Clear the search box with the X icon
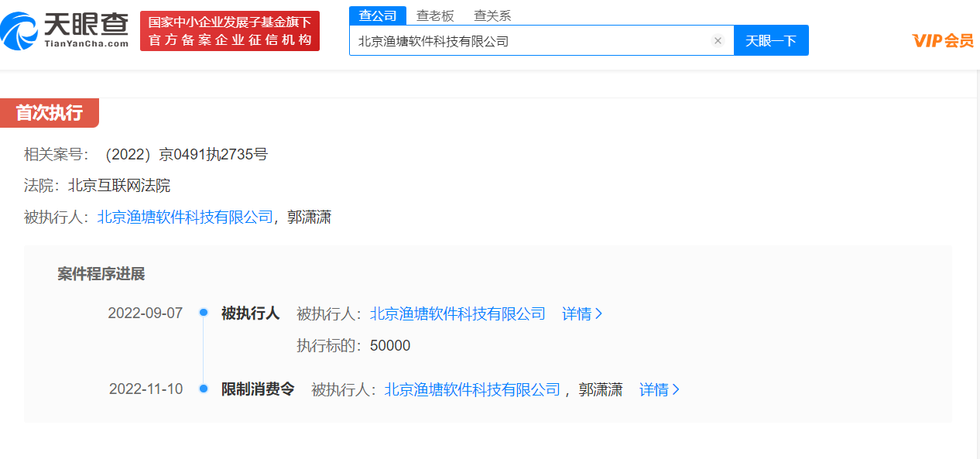 tap(718, 41)
